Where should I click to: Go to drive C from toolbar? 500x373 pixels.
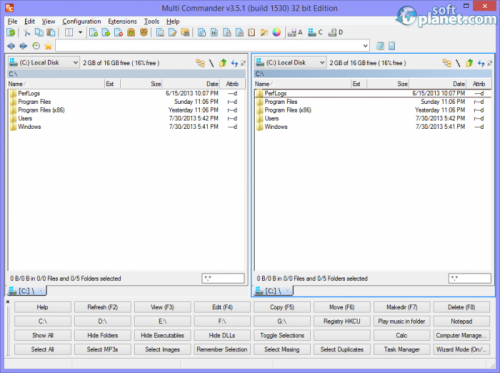coord(315,33)
